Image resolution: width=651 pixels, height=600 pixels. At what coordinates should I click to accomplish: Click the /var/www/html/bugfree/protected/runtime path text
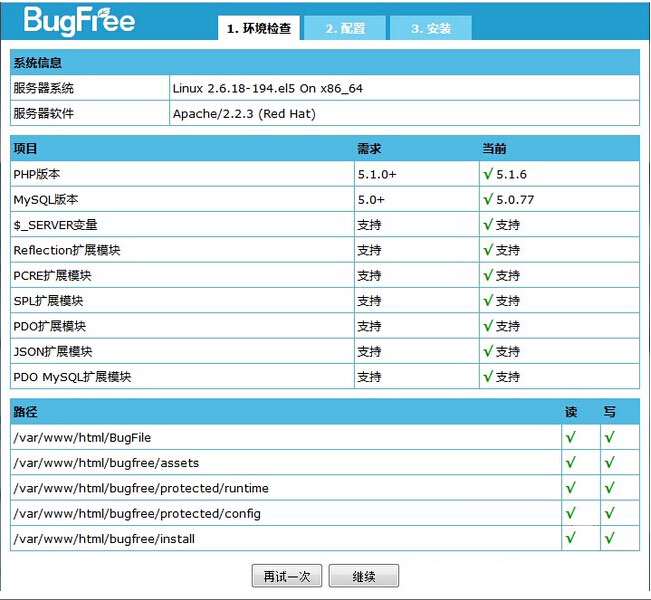click(x=141, y=488)
